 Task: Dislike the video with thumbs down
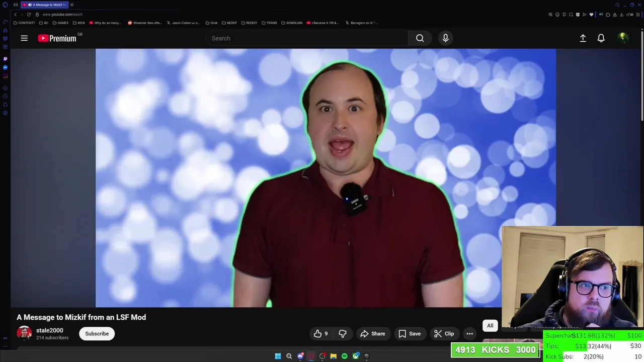point(343,334)
